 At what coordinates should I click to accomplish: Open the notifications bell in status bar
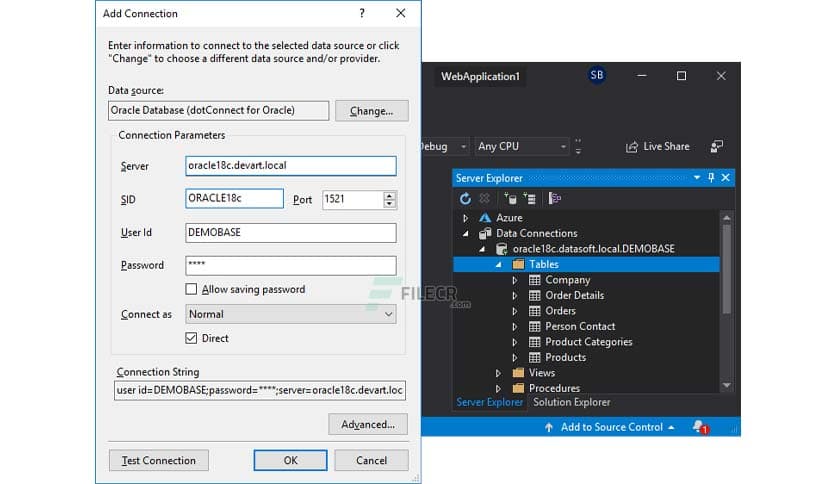[700, 427]
